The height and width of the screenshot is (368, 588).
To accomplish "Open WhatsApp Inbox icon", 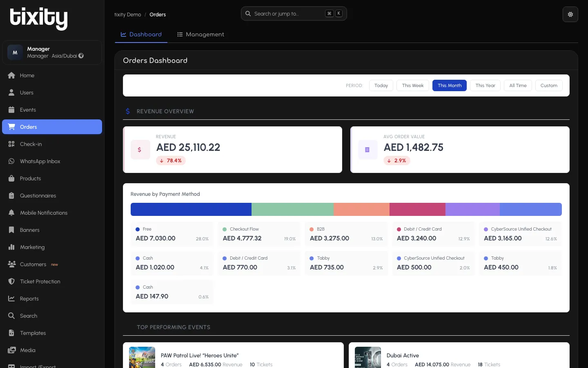I will (11, 161).
